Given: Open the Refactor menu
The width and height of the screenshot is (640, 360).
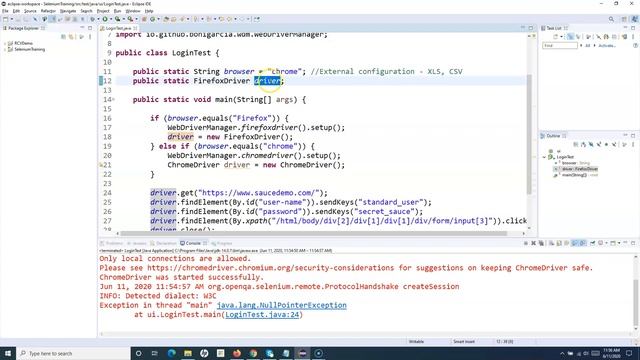Looking at the screenshot, I should [x=48, y=11].
